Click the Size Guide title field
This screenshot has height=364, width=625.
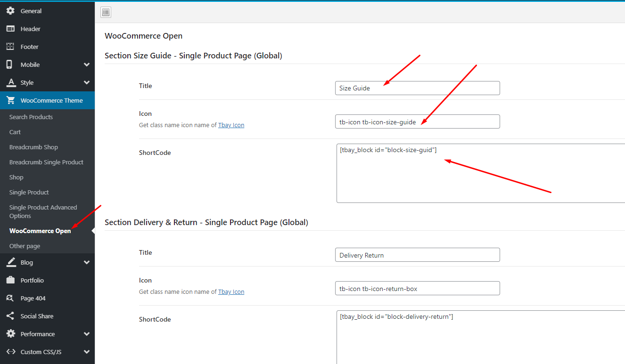coord(417,88)
